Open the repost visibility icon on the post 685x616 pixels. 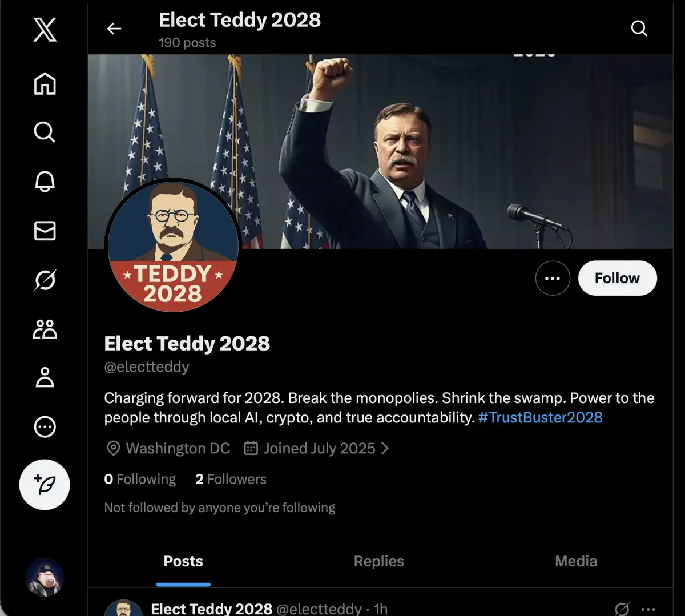coord(621,607)
